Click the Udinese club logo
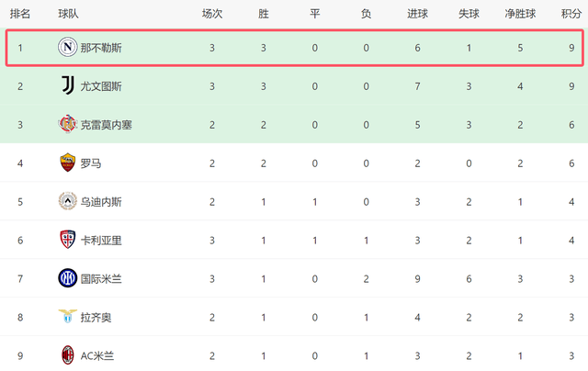Viewport: 588px width, 371px height. (x=67, y=201)
